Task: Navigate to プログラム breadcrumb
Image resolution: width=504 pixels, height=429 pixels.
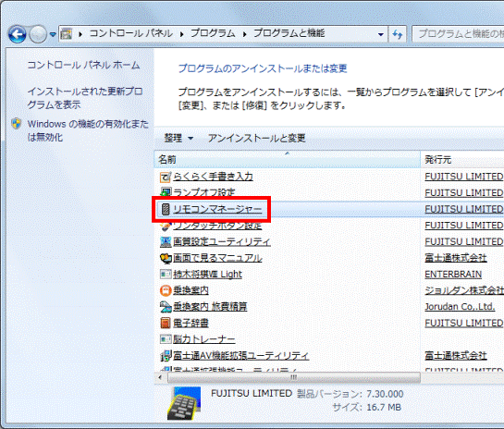Action: coord(213,33)
